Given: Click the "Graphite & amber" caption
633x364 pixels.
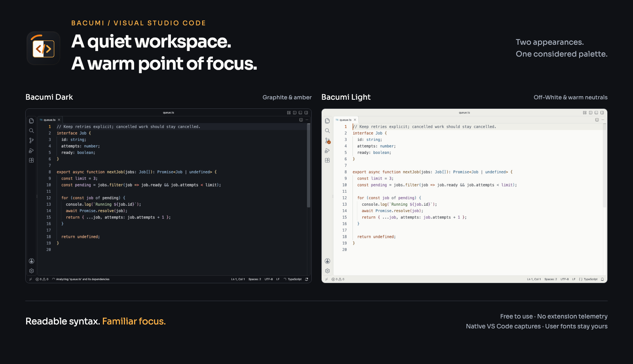Looking at the screenshot, I should 287,97.
